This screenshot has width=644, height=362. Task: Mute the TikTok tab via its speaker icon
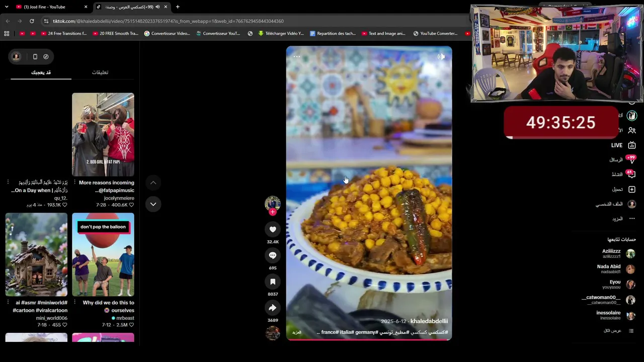(157, 7)
